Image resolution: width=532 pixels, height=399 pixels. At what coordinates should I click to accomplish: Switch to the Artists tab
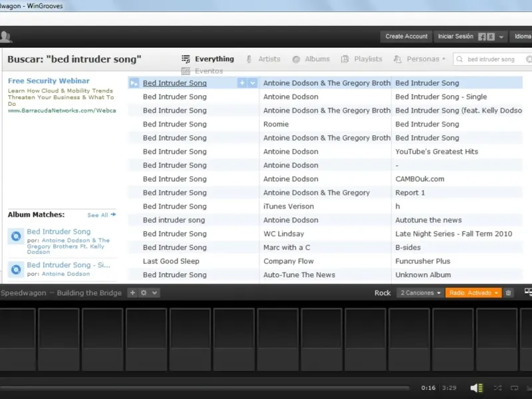[x=263, y=59]
